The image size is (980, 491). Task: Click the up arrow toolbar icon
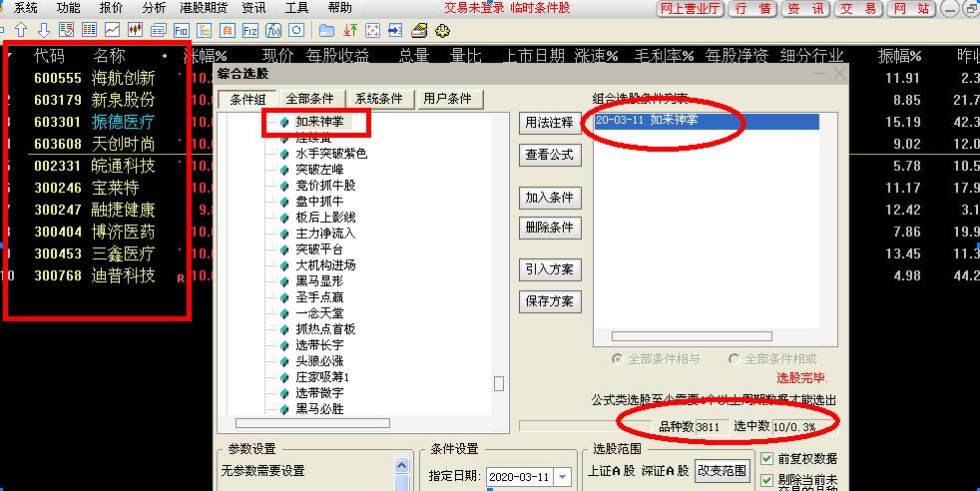21,30
